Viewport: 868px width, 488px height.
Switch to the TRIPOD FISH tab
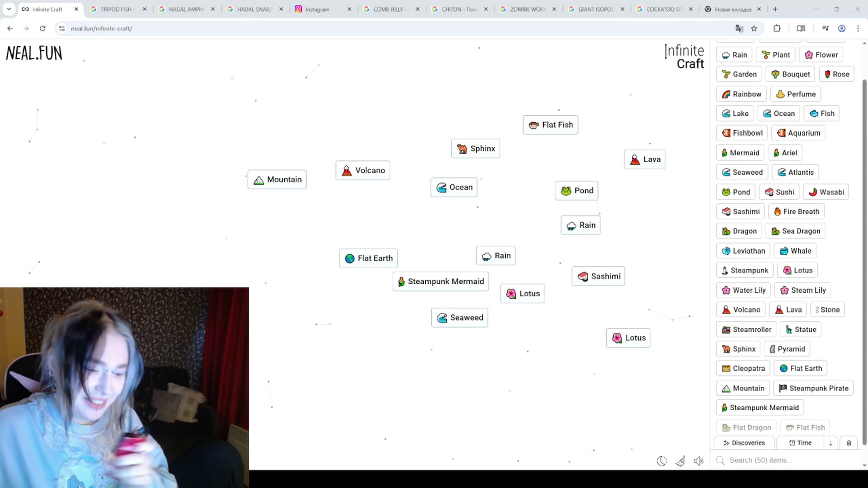tap(118, 9)
